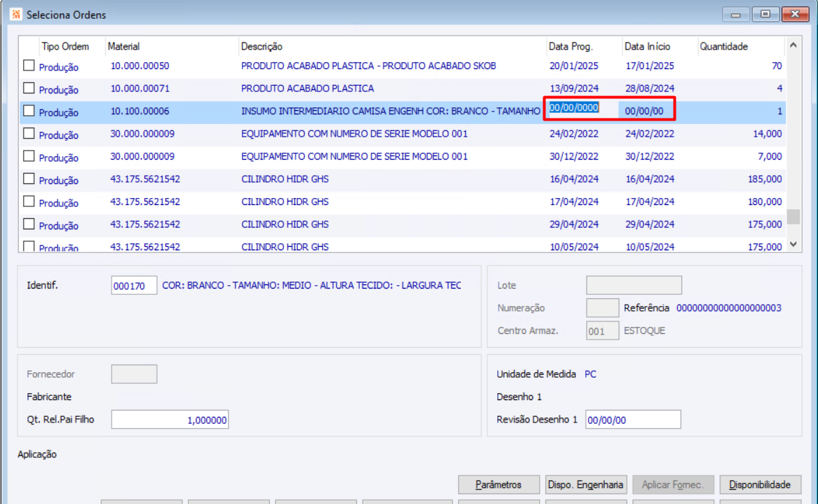Screen dimensions: 818x504
Task: Click the highlighted Data Prog. cell 00/00/0000
Action: pyautogui.click(x=574, y=107)
